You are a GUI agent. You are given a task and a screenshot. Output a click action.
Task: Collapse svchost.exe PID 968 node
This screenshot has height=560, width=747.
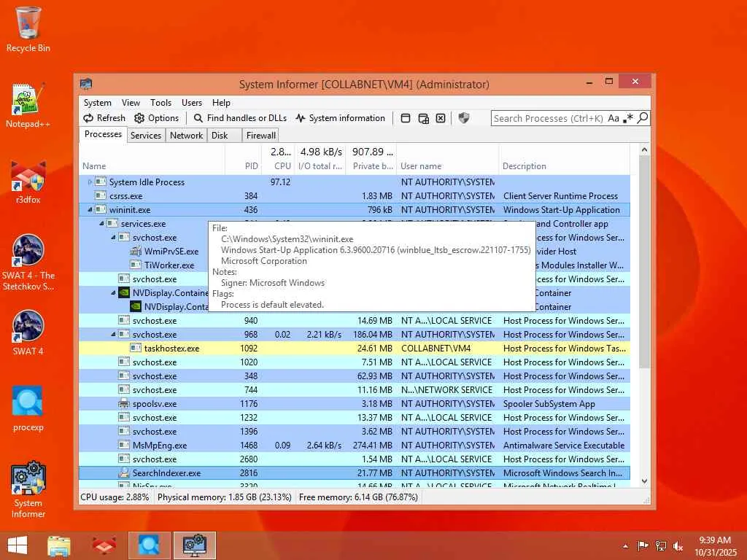point(113,334)
